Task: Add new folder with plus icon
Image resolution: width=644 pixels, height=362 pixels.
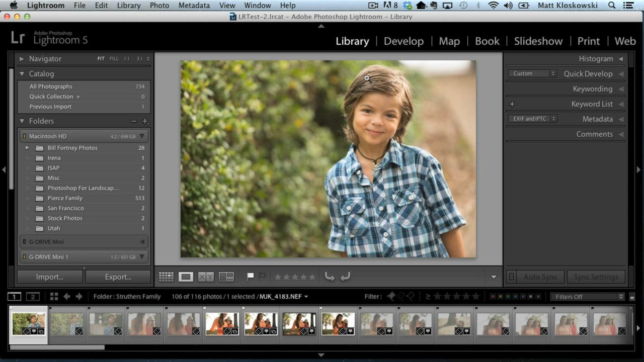Action: click(145, 121)
